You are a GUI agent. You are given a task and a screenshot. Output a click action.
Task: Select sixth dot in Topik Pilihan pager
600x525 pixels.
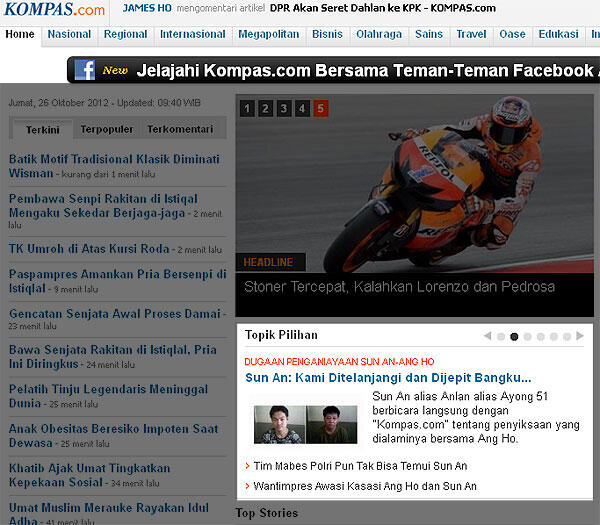[x=567, y=337]
